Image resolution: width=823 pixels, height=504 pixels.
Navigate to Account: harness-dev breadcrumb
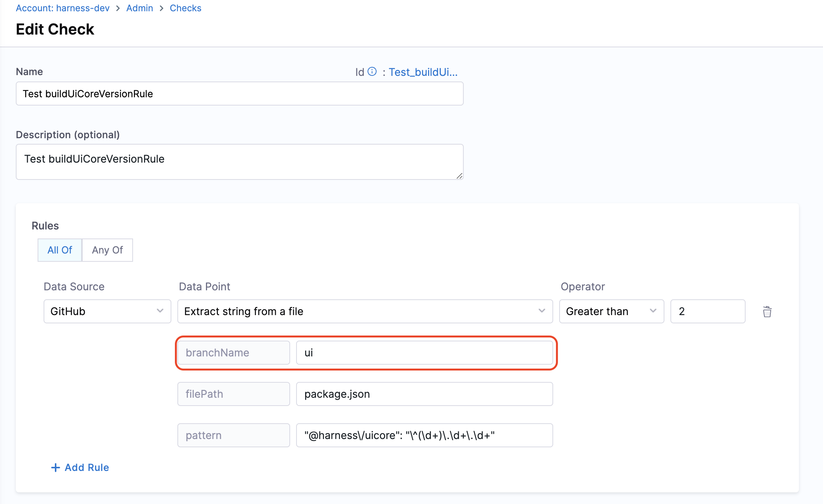click(x=62, y=8)
